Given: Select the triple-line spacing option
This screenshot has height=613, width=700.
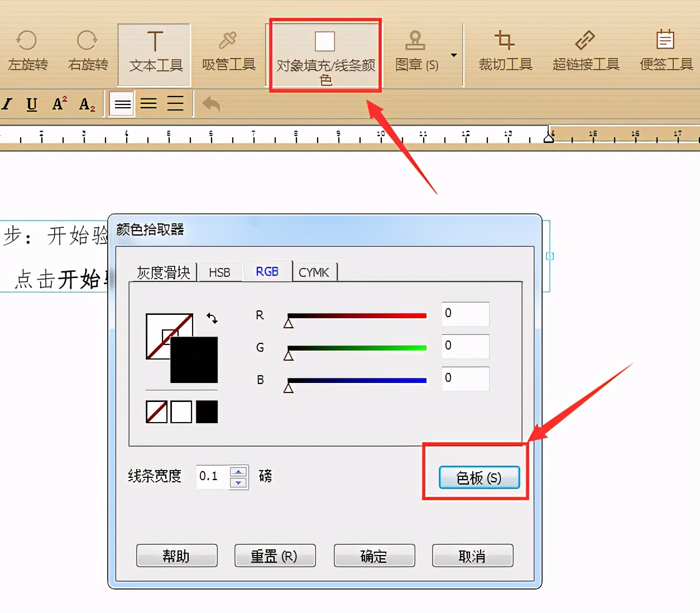Looking at the screenshot, I should click(175, 103).
